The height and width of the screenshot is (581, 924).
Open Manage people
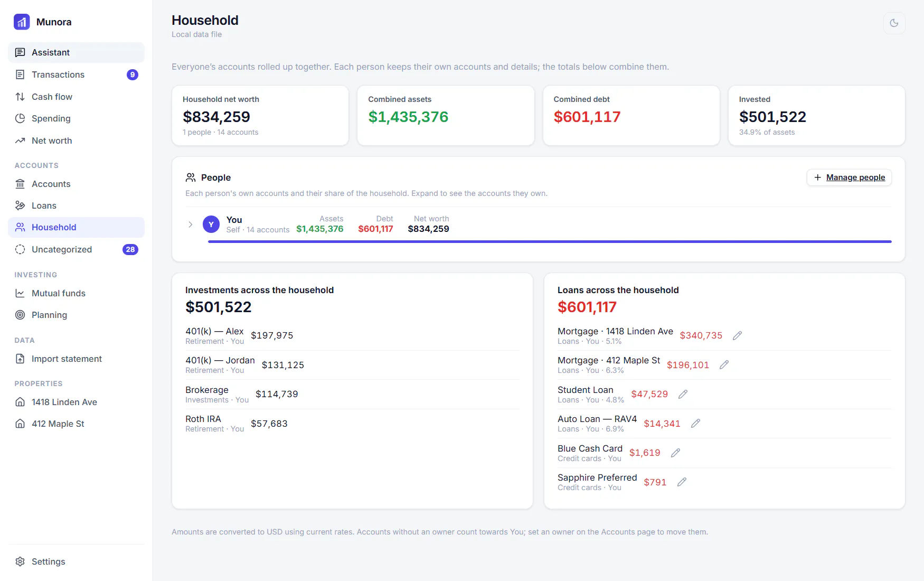click(849, 177)
